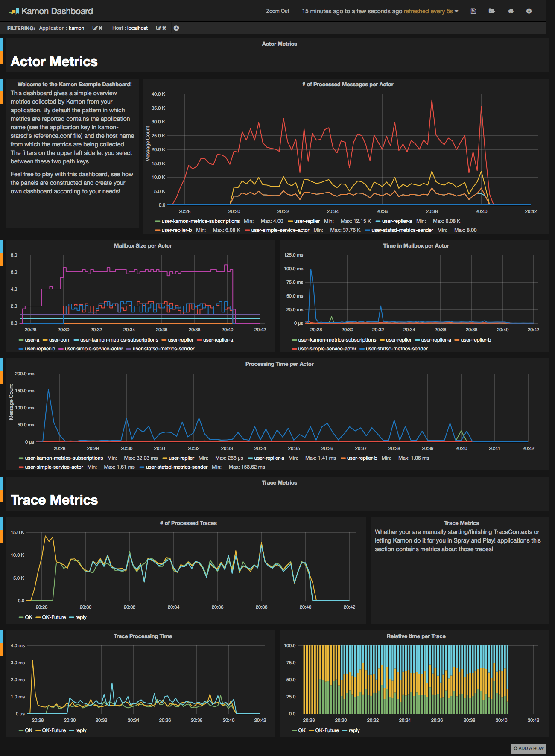Toggle user-simple-service-actor series in Processed Messages legend
Image resolution: width=555 pixels, height=756 pixels.
click(x=280, y=230)
